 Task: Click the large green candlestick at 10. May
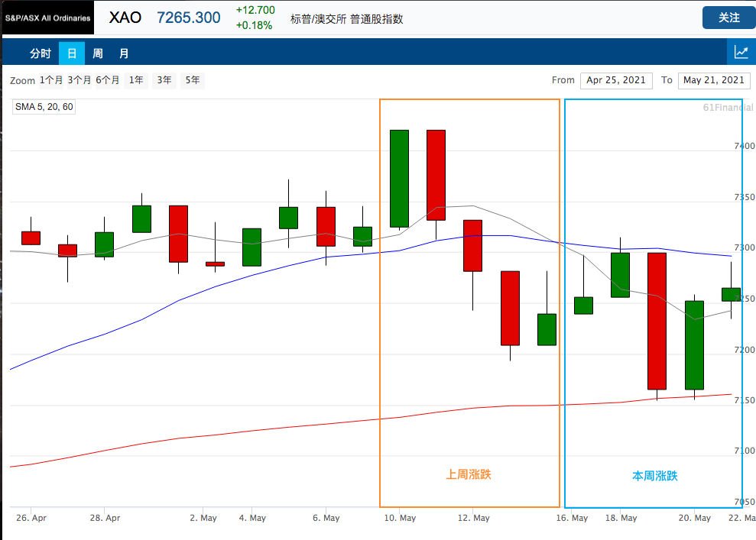pyautogui.click(x=399, y=179)
